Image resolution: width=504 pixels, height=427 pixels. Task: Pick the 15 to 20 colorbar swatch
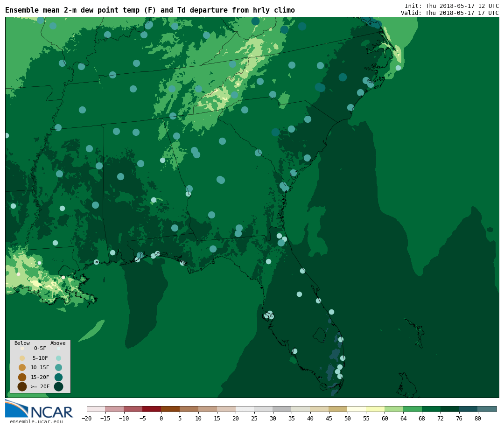[x=226, y=409]
